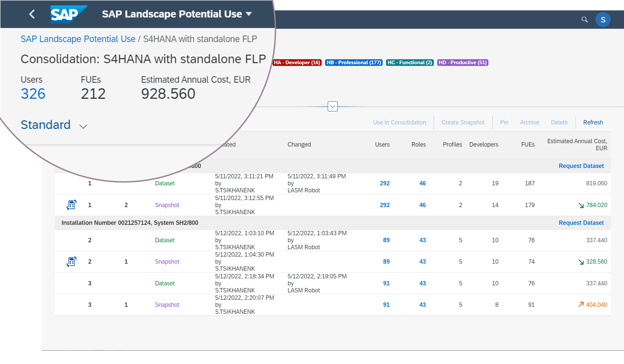
Task: Click the Changed column header
Action: [299, 145]
